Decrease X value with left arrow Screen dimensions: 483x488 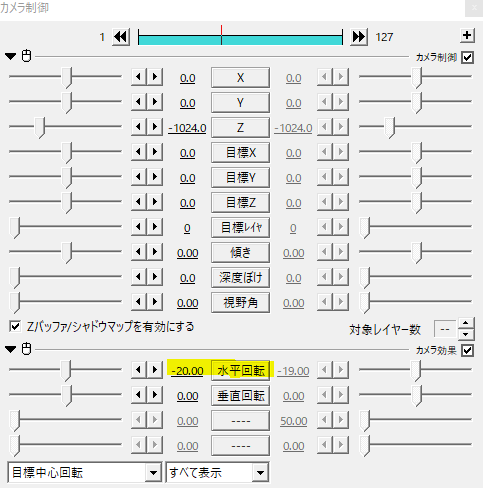139,77
